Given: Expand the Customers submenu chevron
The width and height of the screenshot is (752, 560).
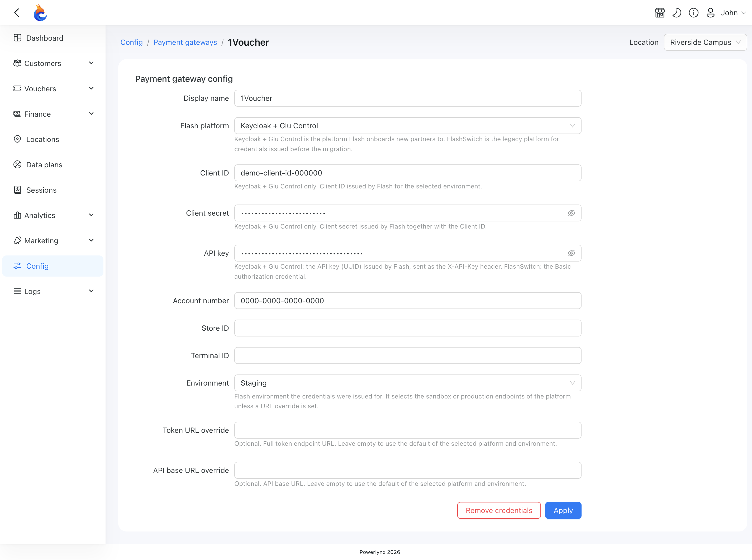Looking at the screenshot, I should pos(91,63).
